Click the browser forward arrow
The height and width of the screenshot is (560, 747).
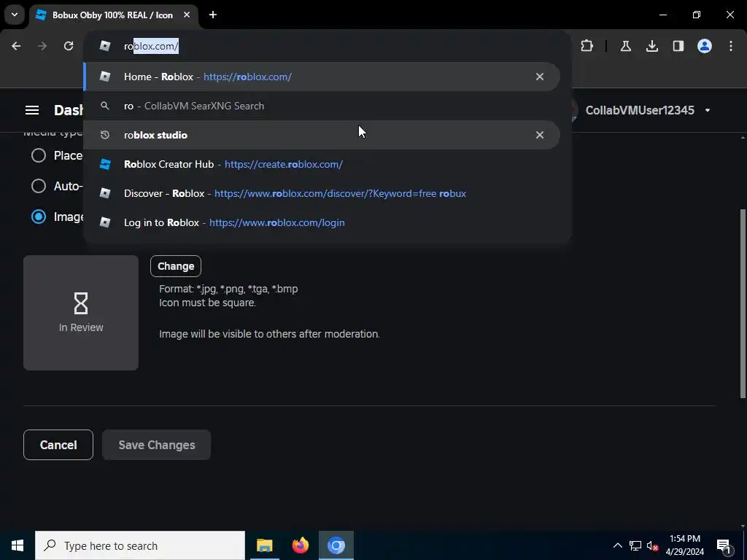click(x=42, y=46)
